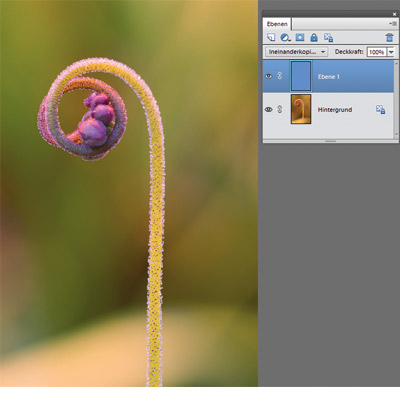The width and height of the screenshot is (400, 400).
Task: Select the Hintergrund layer name
Action: coord(335,110)
